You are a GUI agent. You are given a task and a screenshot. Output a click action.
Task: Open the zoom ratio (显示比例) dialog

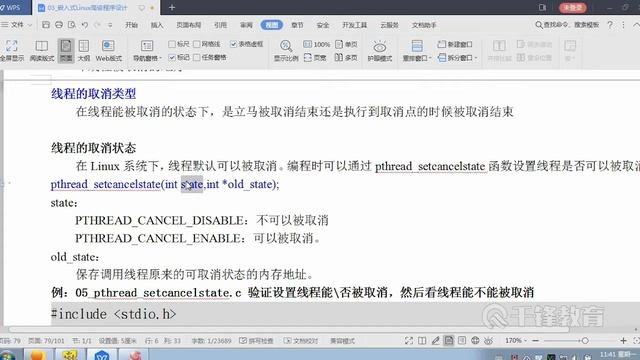286,51
